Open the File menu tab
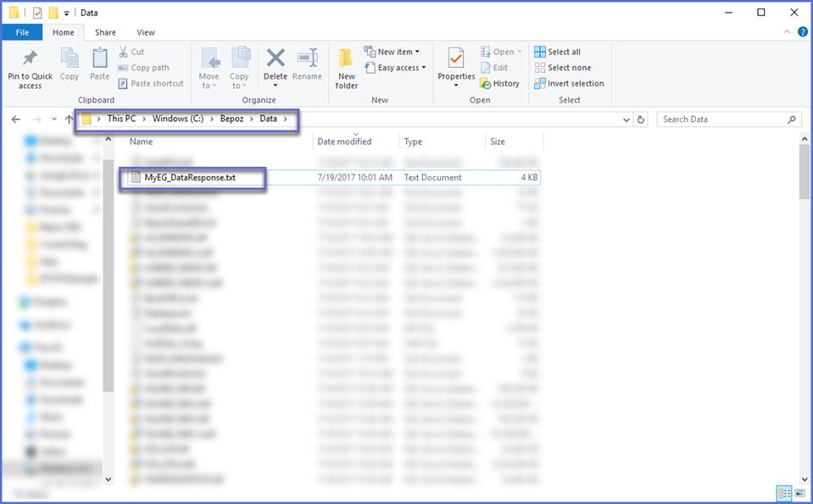 (22, 32)
